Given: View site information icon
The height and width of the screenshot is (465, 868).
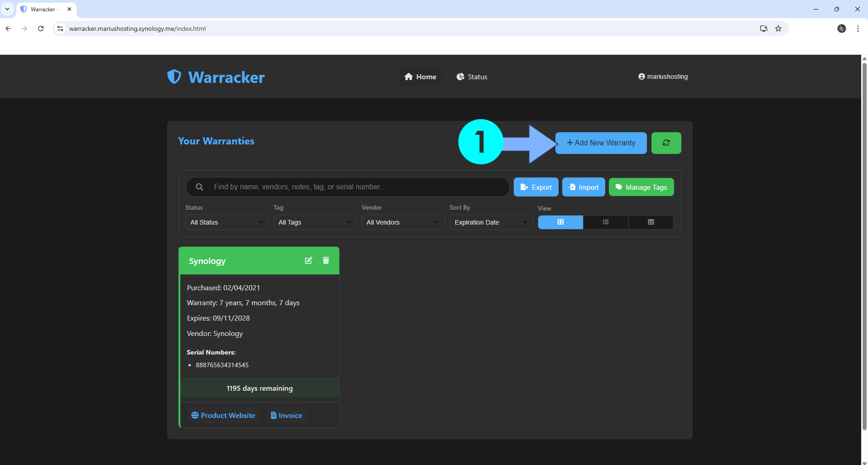Looking at the screenshot, I should (x=60, y=29).
